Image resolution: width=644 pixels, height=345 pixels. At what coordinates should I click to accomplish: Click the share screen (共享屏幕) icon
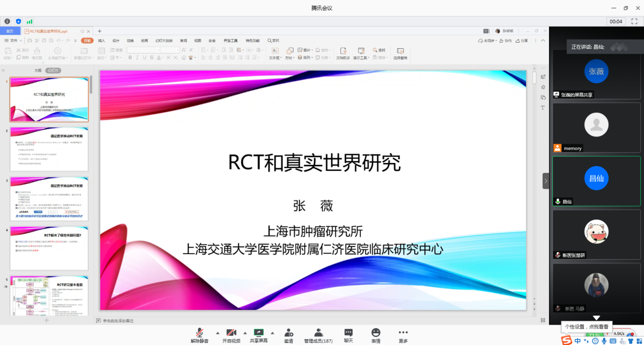coord(259,333)
